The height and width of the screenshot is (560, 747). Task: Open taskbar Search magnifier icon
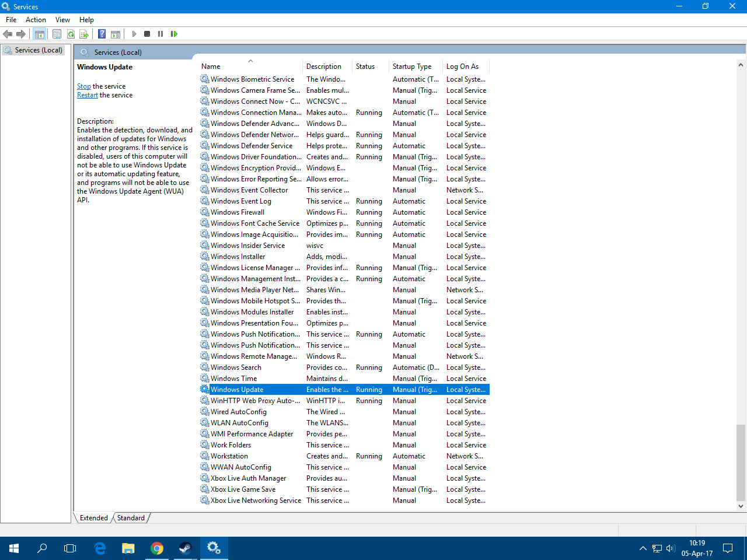(x=42, y=548)
